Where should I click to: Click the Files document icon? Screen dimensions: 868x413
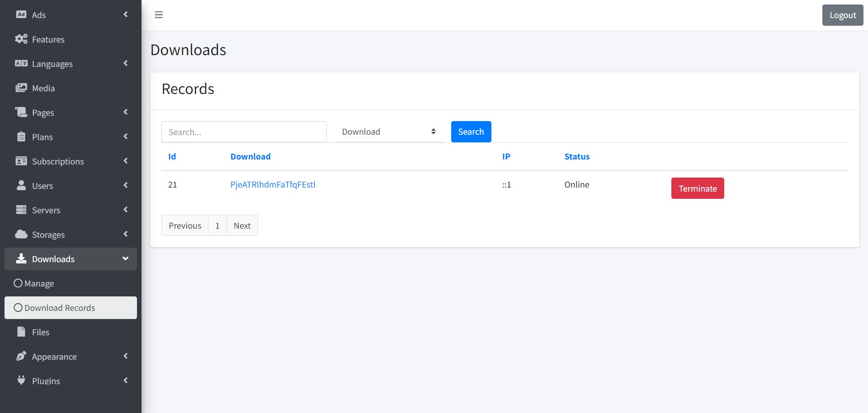[x=21, y=332]
